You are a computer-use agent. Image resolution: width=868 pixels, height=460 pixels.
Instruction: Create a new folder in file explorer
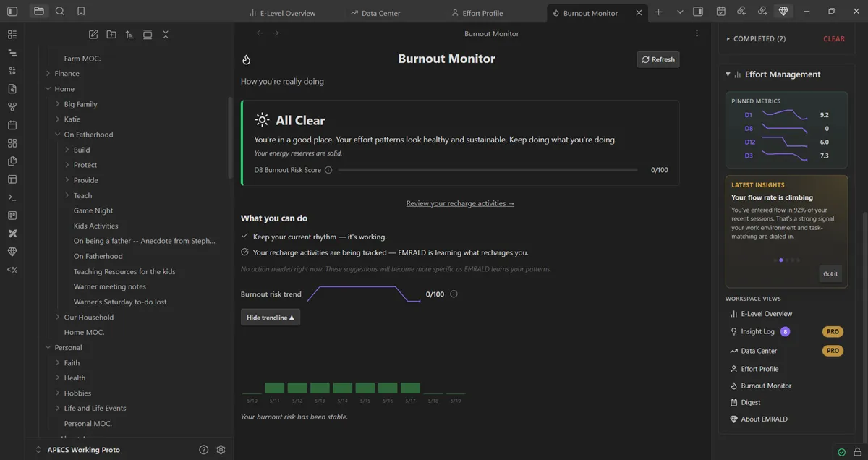click(x=111, y=35)
